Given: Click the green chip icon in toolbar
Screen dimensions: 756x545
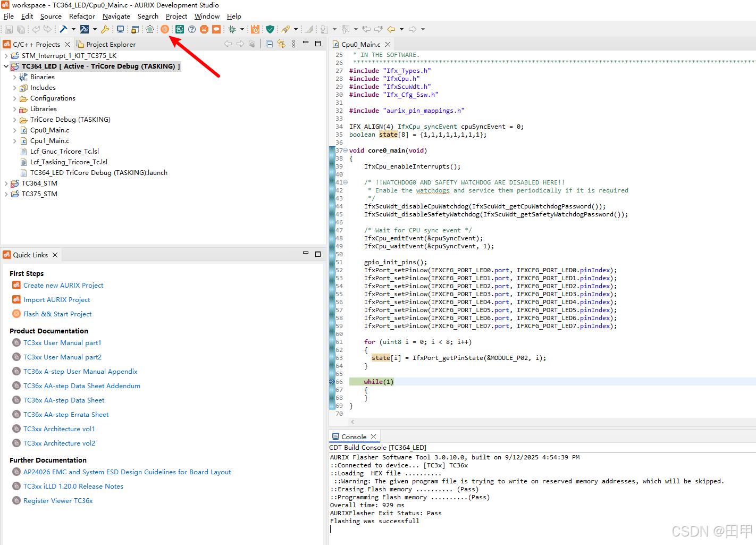Looking at the screenshot, I should click(x=180, y=29).
